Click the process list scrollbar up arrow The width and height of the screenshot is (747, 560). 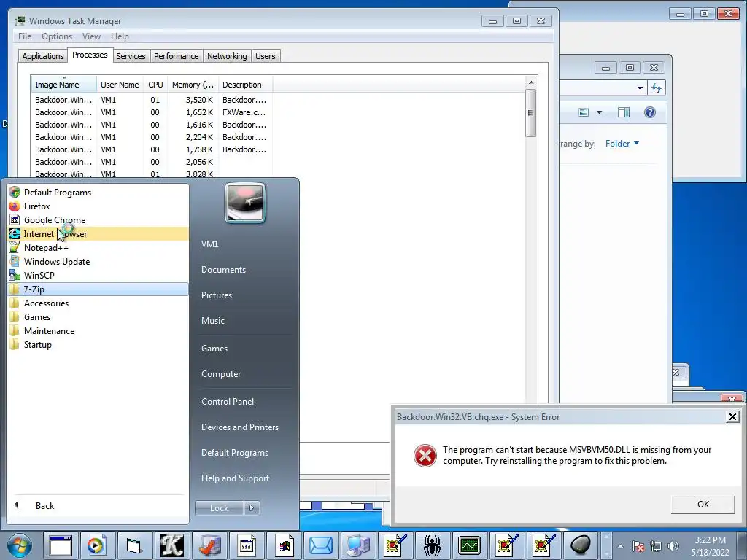[x=531, y=82]
